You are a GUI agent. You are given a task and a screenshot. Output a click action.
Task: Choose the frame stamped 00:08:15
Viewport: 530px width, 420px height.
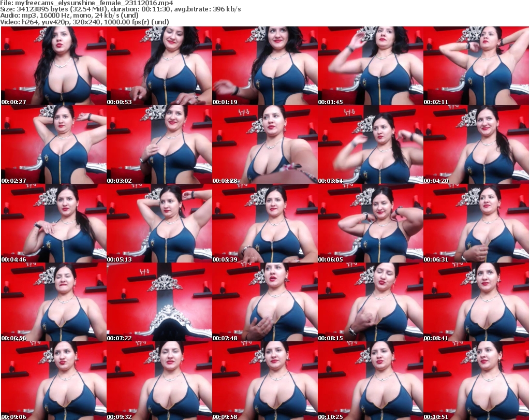click(x=371, y=302)
